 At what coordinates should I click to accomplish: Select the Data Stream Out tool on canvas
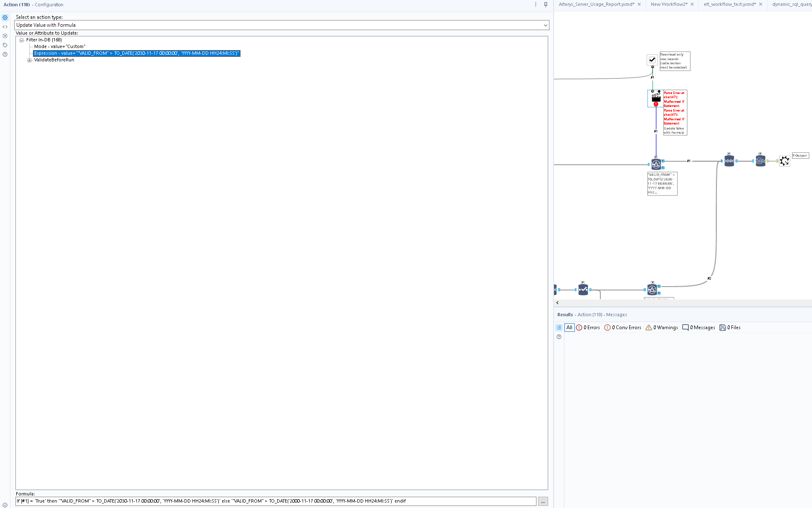(761, 161)
